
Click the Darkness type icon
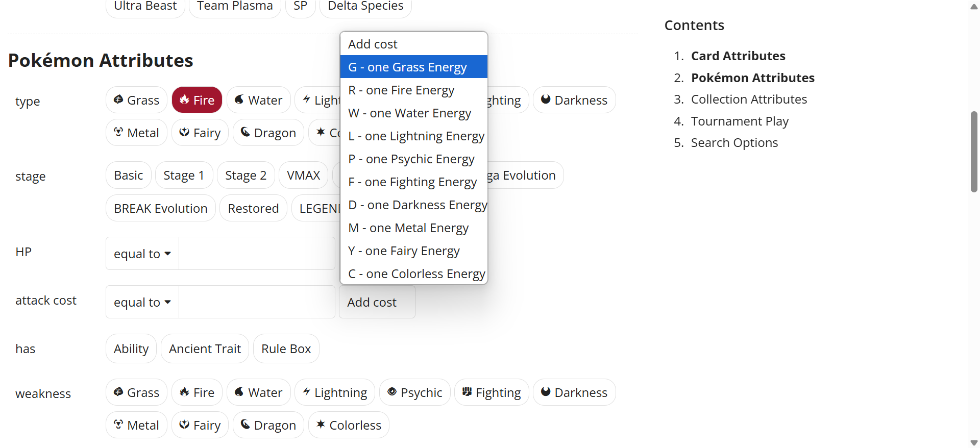click(546, 99)
